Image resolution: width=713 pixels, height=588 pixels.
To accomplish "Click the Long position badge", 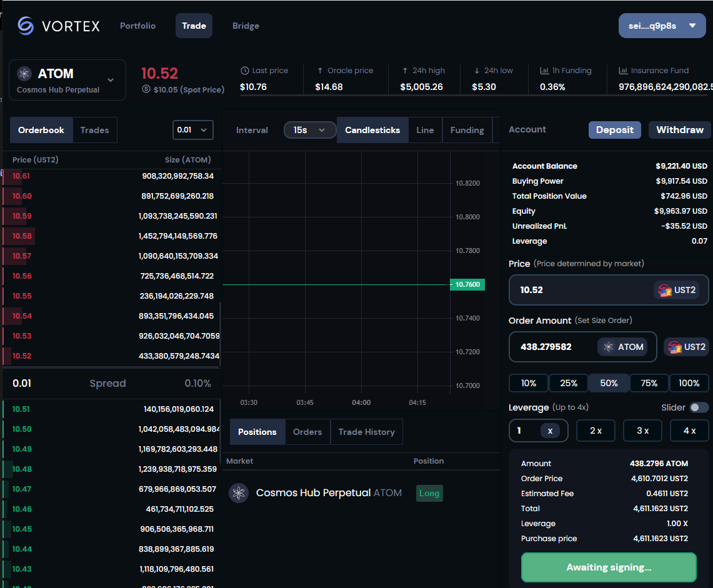I will (429, 494).
